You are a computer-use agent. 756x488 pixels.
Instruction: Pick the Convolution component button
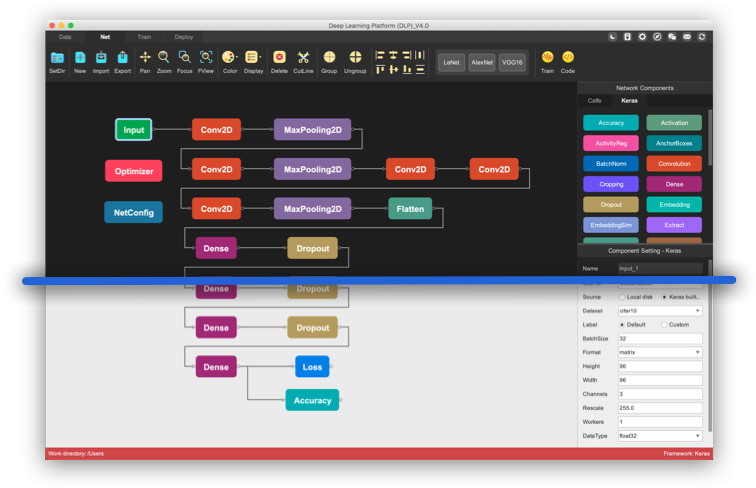point(674,164)
